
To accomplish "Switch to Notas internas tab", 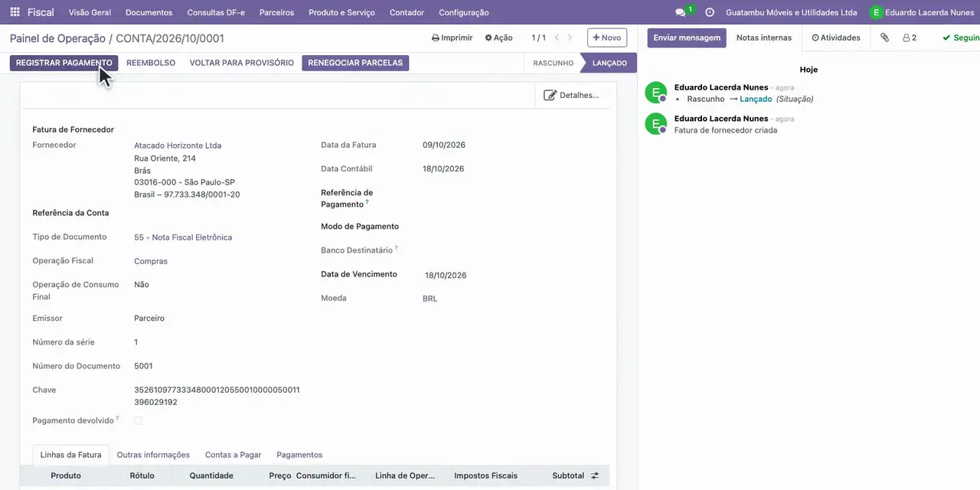I will (x=764, y=38).
